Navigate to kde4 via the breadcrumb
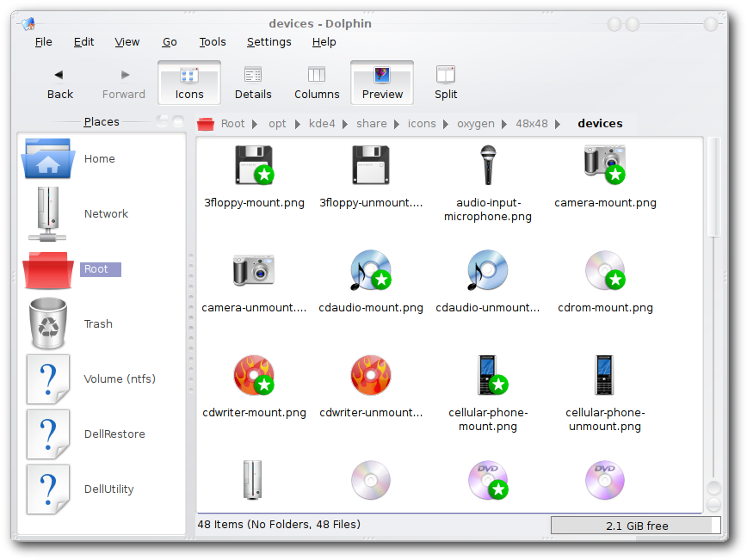 (322, 123)
